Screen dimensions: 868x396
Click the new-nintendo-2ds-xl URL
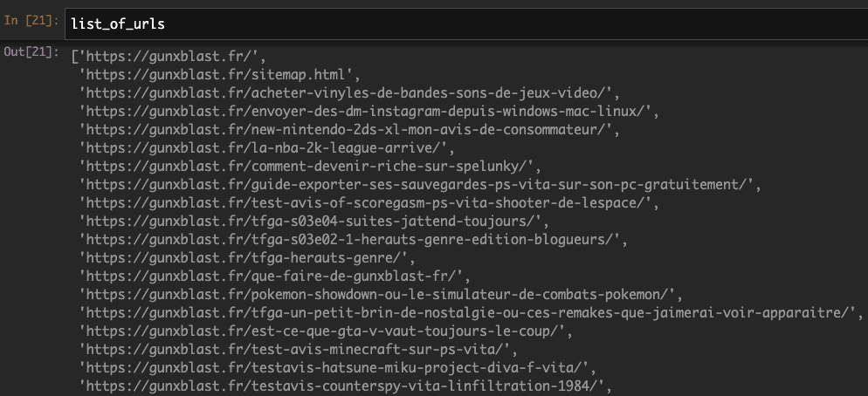click(349, 129)
